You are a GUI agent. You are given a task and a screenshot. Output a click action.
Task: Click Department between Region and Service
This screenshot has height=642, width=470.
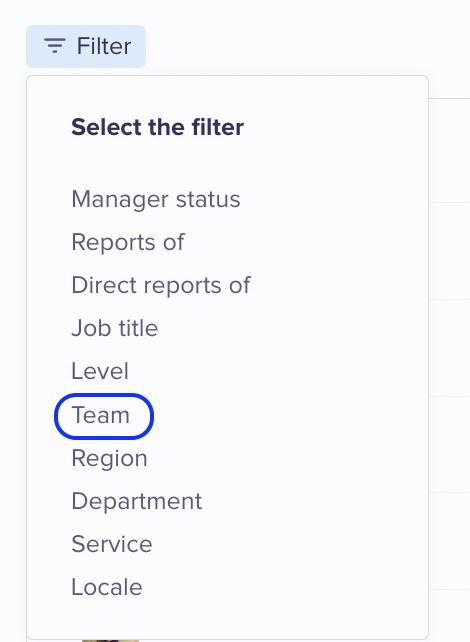click(x=137, y=501)
